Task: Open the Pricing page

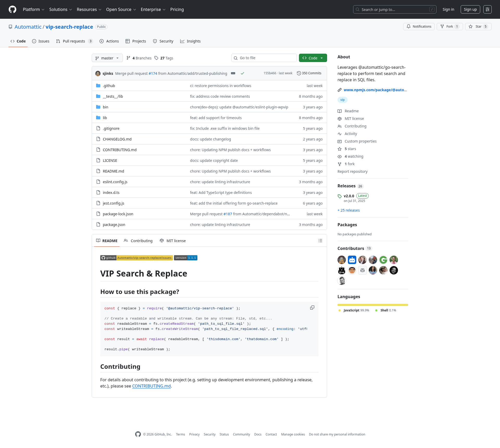Action: 177,9
